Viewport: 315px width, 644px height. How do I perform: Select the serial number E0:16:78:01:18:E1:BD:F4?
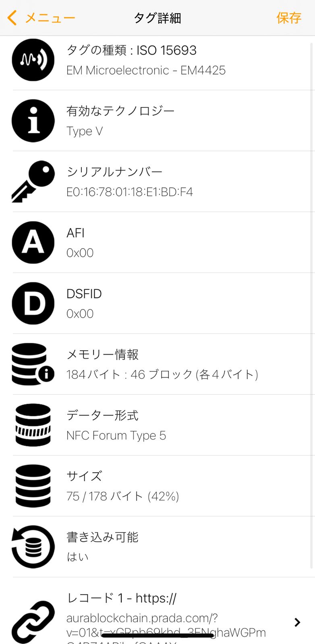click(129, 192)
